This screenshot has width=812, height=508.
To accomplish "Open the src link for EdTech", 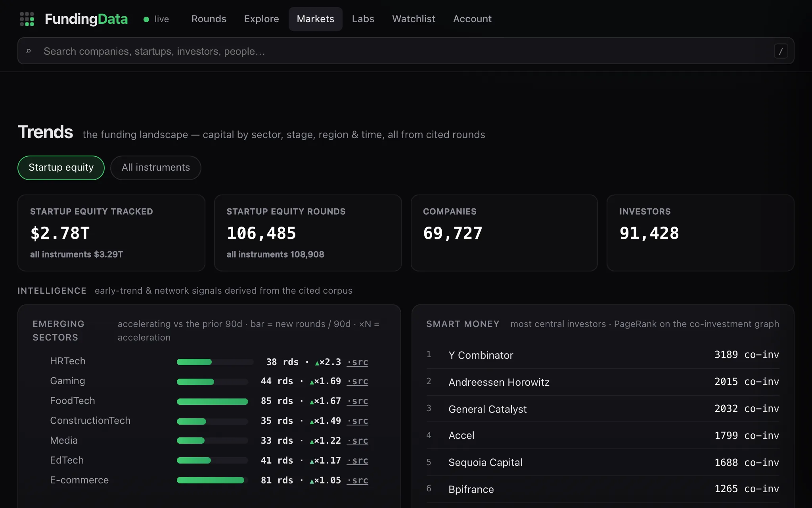I will point(357,460).
